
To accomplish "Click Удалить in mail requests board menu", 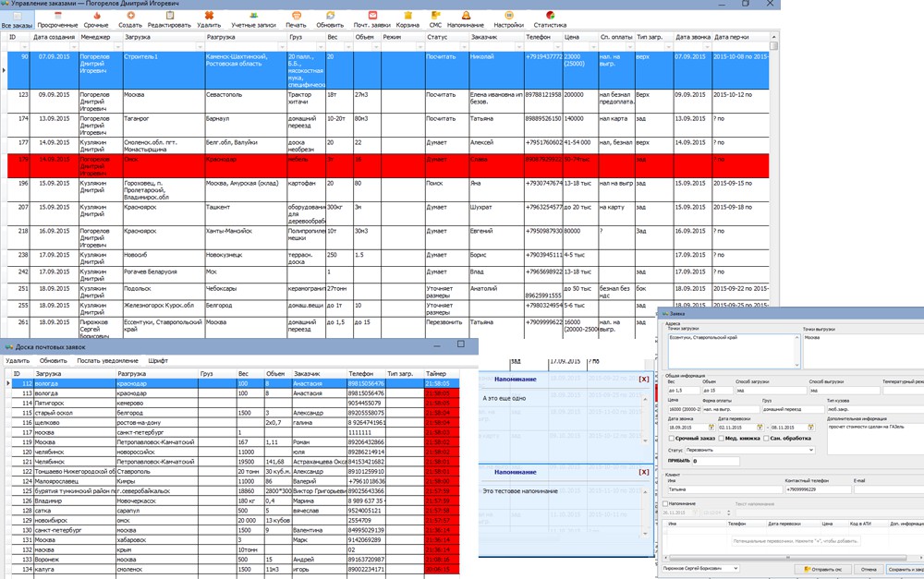I will (17, 360).
